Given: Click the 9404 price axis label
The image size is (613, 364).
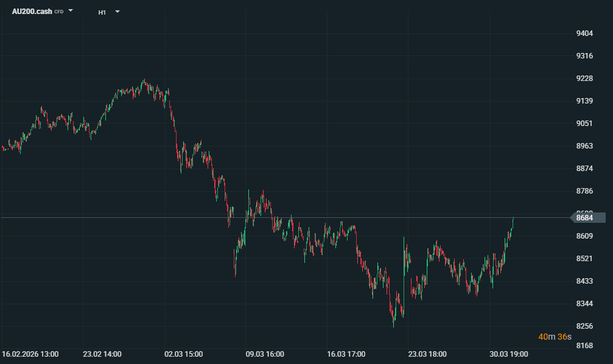Looking at the screenshot, I should 584,33.
